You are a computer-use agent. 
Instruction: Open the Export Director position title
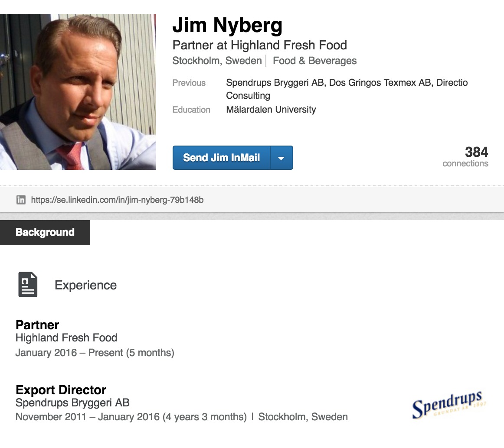(61, 390)
